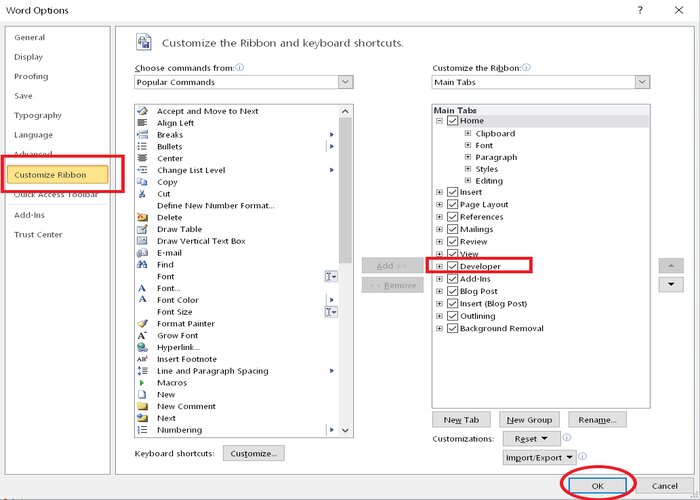
Task: Select the New Comment folder icon
Action: [142, 406]
